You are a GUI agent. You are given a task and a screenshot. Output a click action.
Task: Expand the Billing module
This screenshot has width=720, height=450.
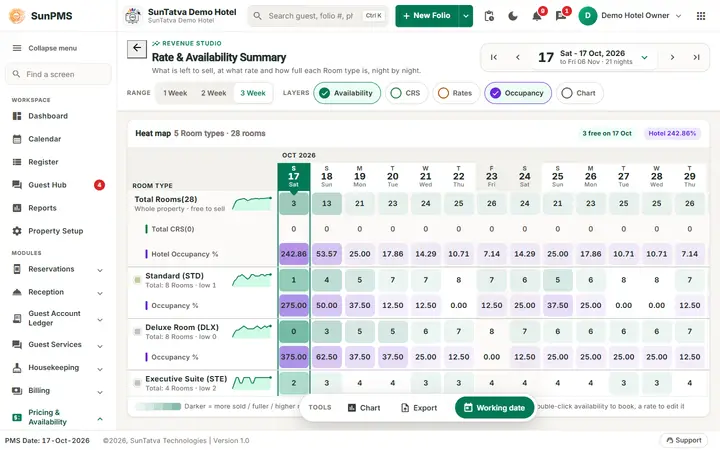(100, 392)
